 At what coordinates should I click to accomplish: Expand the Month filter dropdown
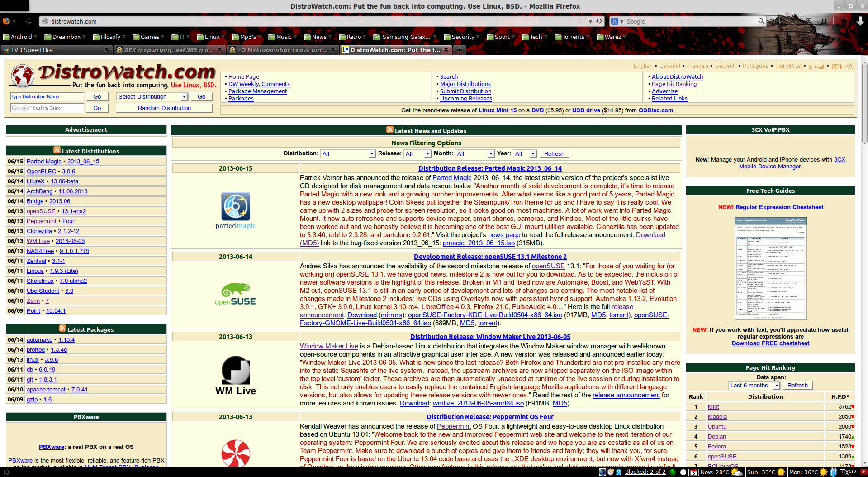[474, 154]
